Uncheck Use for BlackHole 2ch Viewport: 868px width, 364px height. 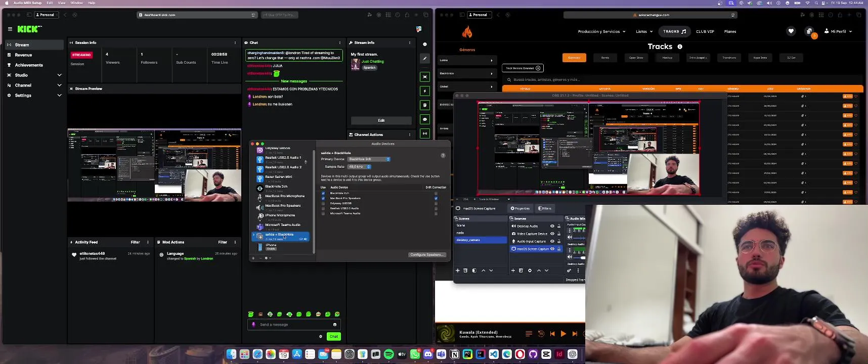pyautogui.click(x=323, y=193)
